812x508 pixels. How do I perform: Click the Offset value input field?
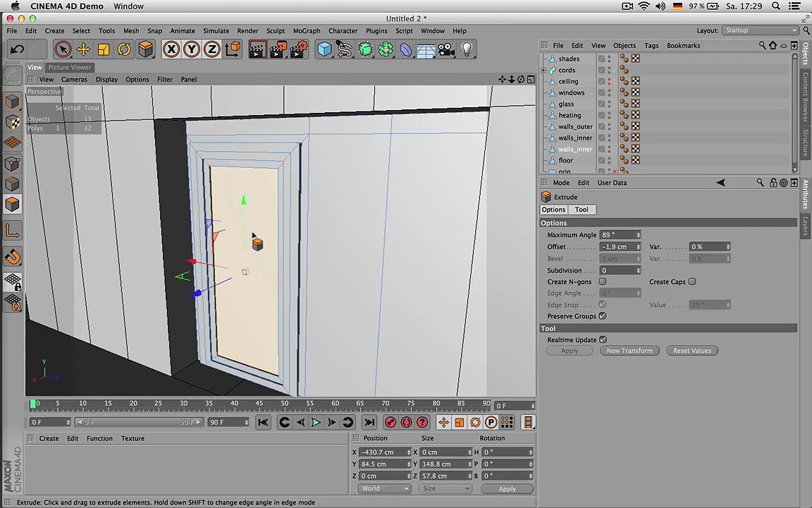tap(620, 247)
